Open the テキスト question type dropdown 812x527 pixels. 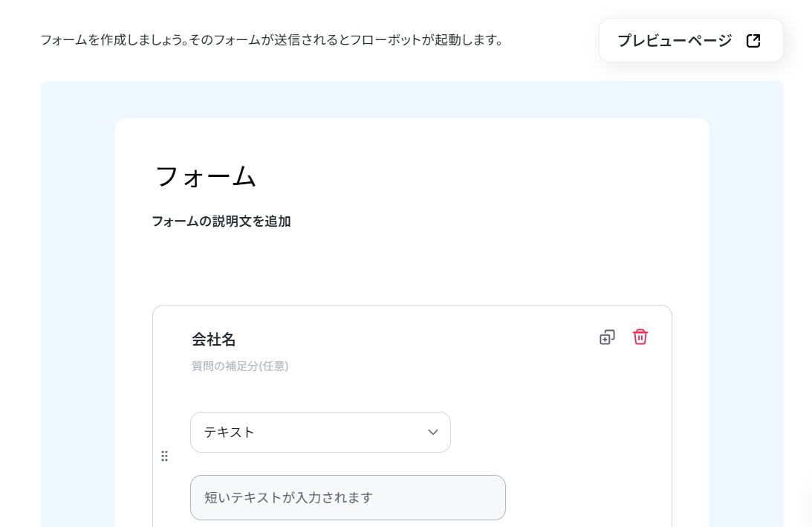click(320, 432)
